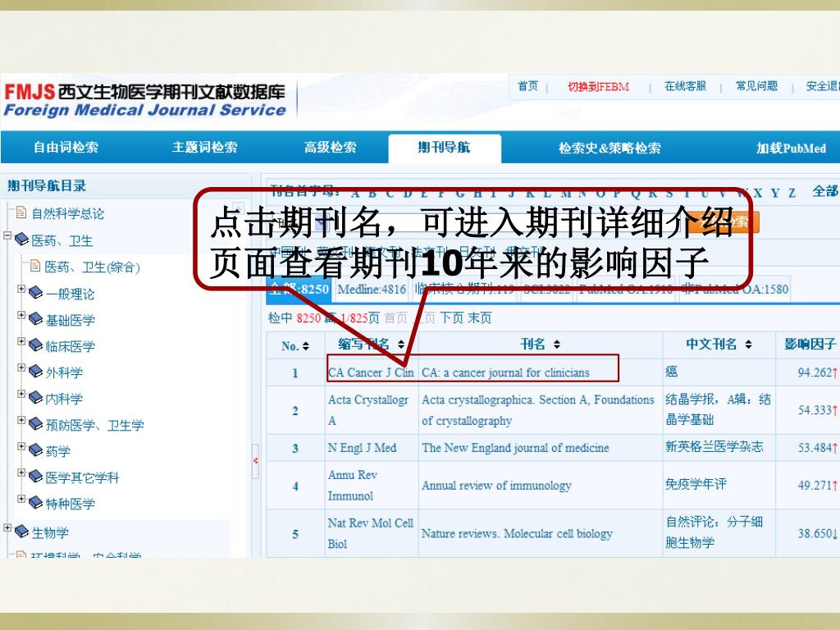Click the 自然科学总论 document icon
Image resolution: width=840 pixels, height=630 pixels.
(21, 212)
